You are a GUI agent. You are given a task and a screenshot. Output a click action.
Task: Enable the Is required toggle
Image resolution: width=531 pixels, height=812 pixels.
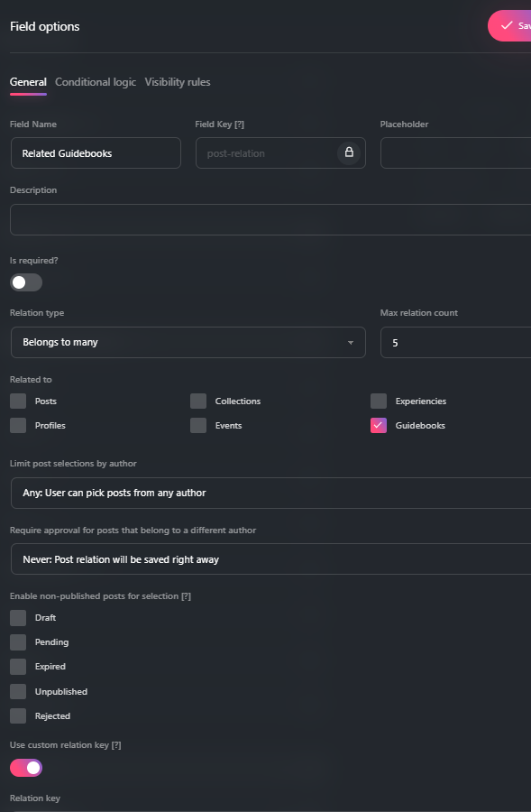(25, 282)
